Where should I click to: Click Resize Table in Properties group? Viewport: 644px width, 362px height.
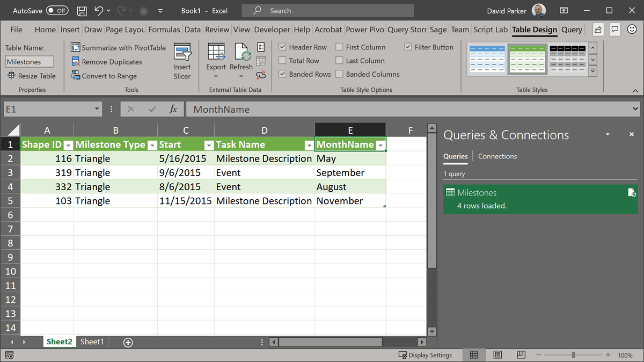point(31,76)
